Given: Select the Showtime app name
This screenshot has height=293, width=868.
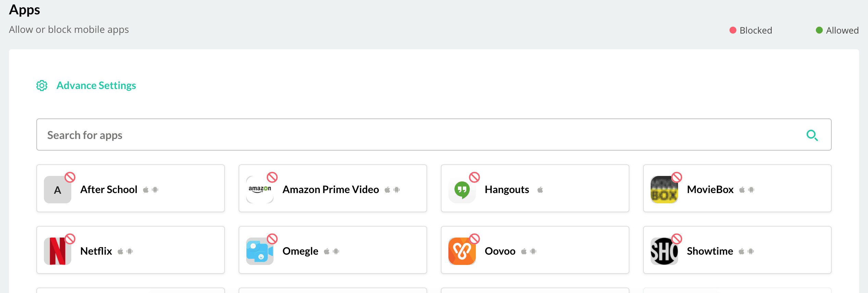Looking at the screenshot, I should point(710,251).
